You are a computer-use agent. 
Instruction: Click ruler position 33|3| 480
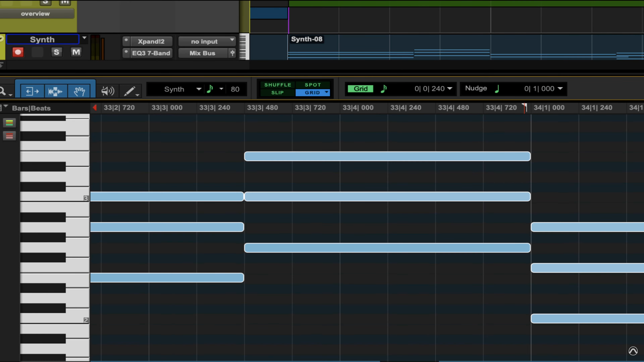click(x=262, y=108)
